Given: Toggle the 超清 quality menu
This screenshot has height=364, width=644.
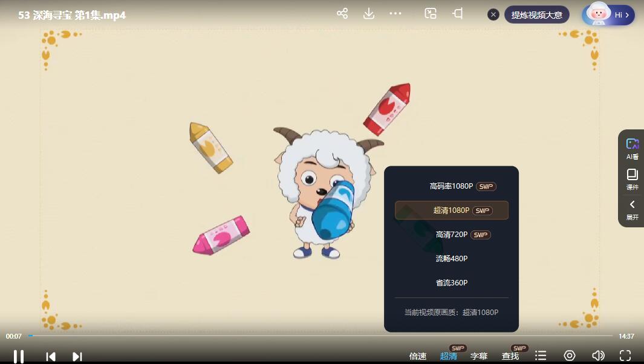Looking at the screenshot, I should coord(449,356).
